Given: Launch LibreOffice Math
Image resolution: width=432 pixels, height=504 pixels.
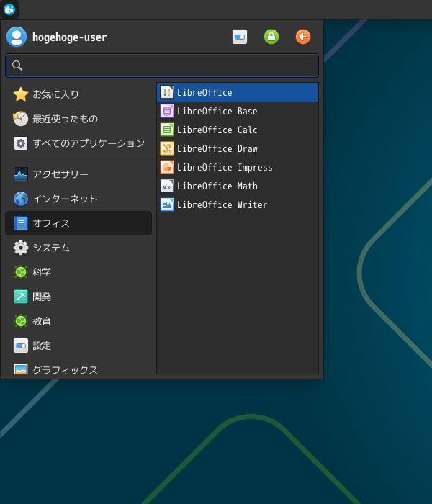Looking at the screenshot, I should click(x=217, y=186).
